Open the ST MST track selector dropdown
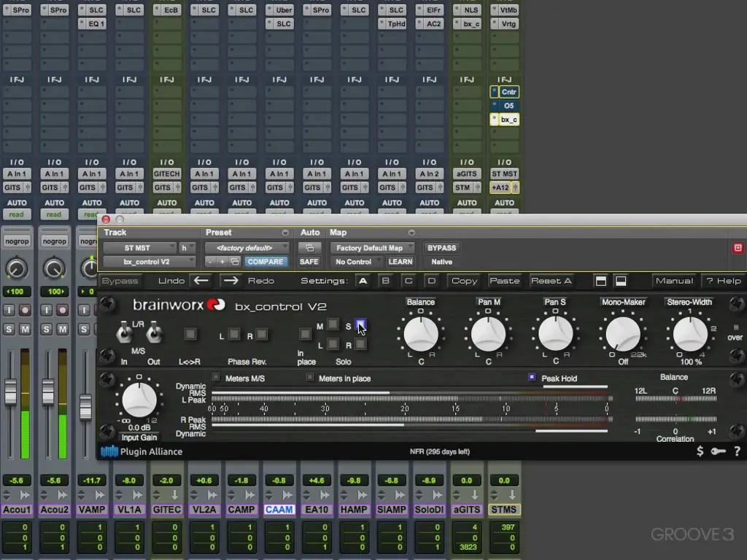747x560 pixels. coord(140,248)
